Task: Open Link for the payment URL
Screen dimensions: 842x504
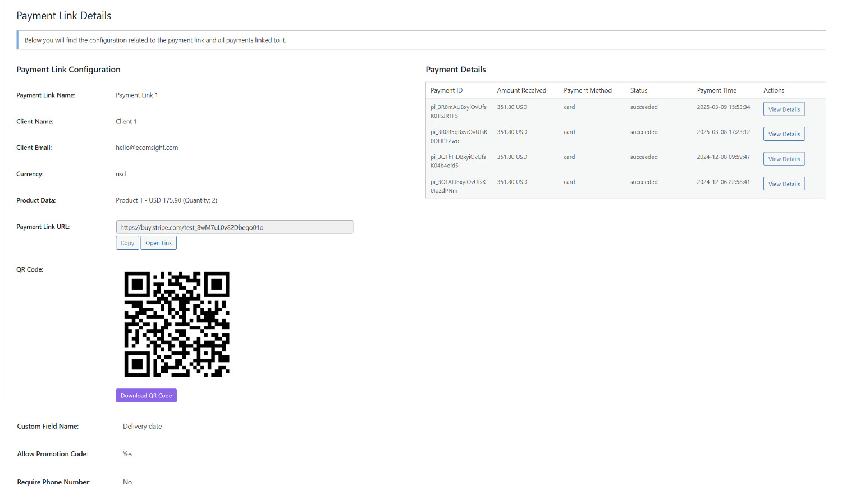Action: [159, 243]
